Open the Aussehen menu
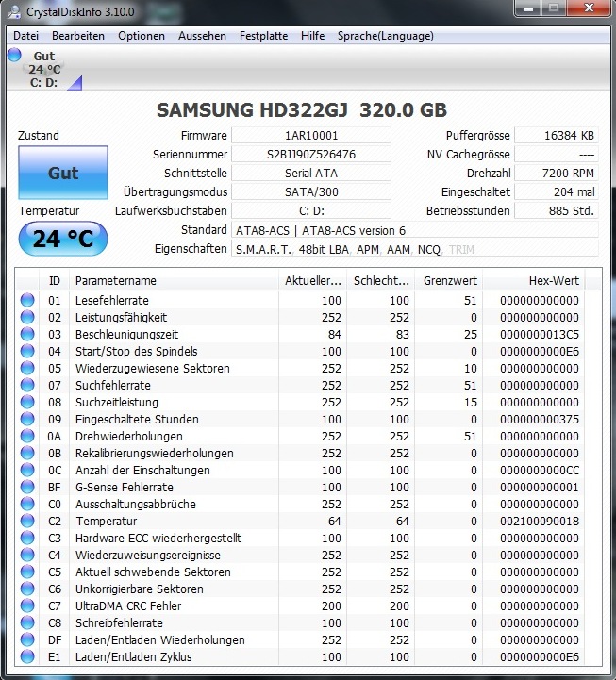This screenshot has height=680, width=616. [202, 36]
